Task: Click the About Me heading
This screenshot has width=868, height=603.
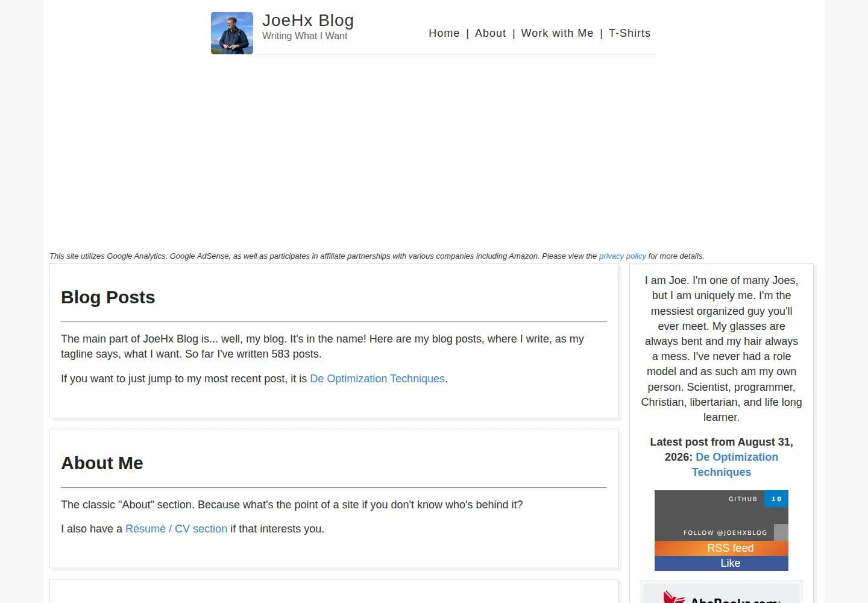Action: click(x=102, y=463)
